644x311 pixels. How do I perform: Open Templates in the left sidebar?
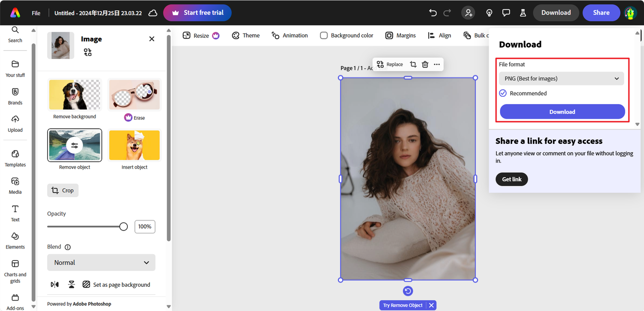[15, 158]
